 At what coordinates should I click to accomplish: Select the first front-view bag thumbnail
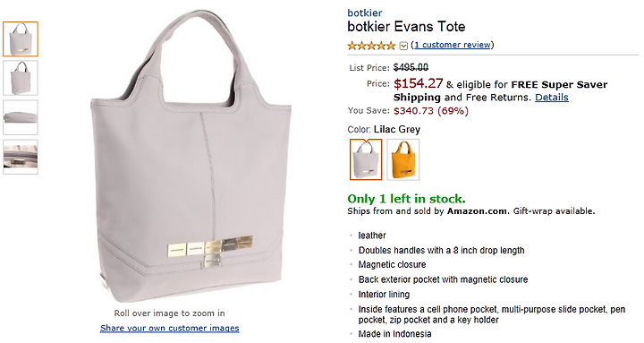click(21, 39)
